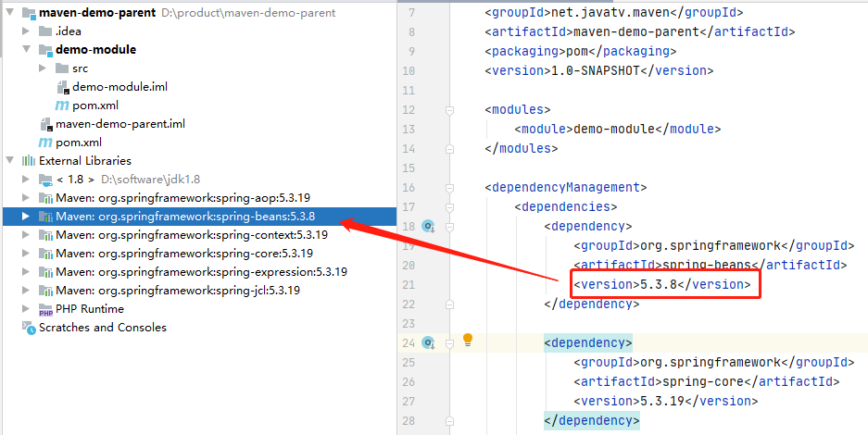This screenshot has height=435, width=868.
Task: Click Maven icon of demo-module pom.xml
Action: point(62,106)
